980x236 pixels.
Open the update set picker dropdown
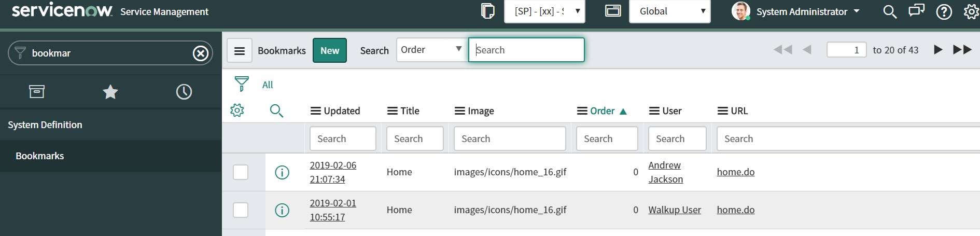tap(544, 11)
